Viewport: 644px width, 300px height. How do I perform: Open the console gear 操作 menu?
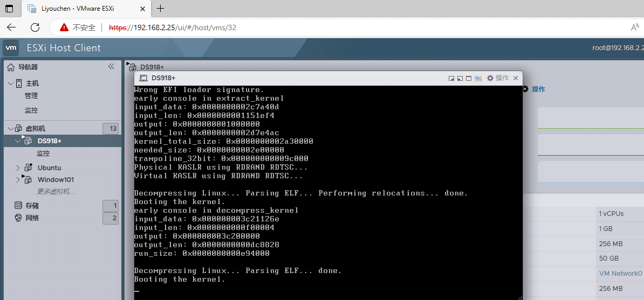click(x=497, y=78)
